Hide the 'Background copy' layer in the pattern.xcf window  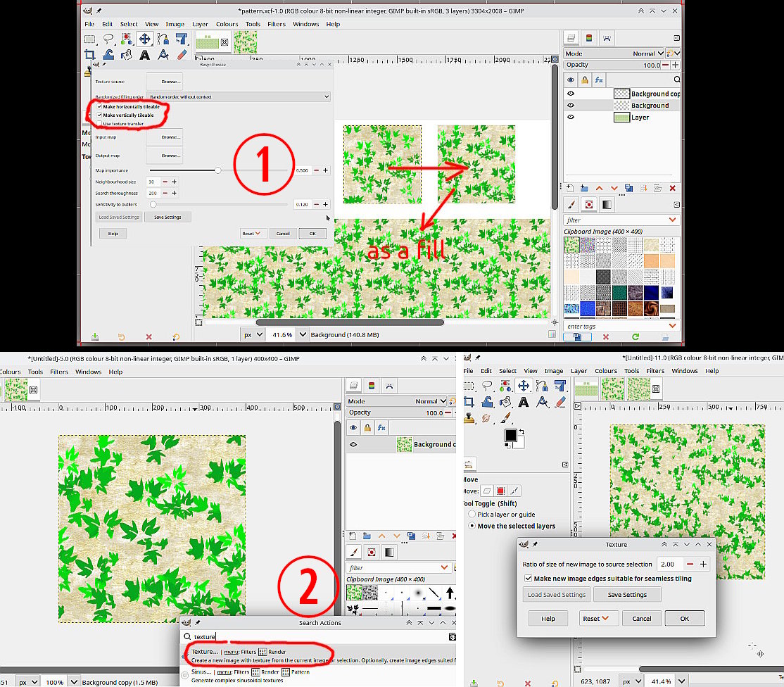(571, 94)
